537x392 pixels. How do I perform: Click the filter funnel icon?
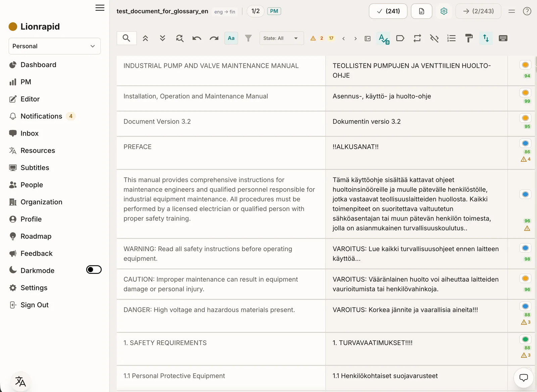(248, 38)
